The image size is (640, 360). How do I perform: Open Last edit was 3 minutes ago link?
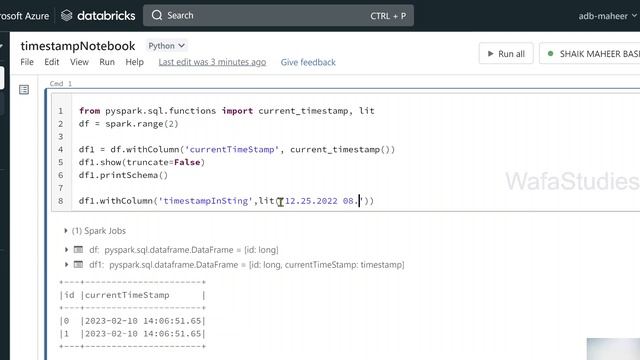coord(212,62)
